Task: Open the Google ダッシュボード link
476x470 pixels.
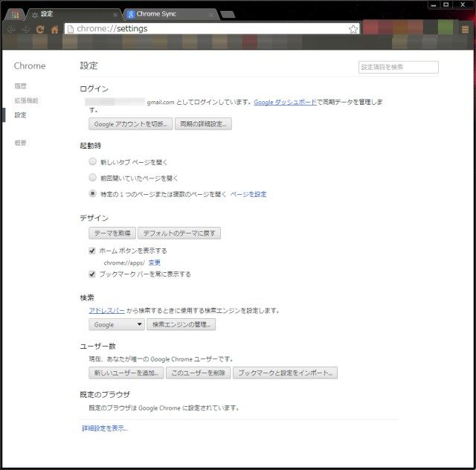Action: pyautogui.click(x=285, y=103)
